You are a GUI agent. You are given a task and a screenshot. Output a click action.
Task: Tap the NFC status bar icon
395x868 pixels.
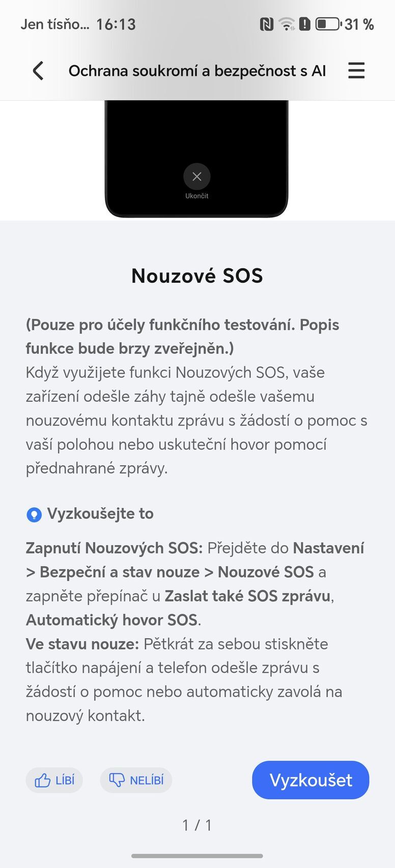tap(266, 24)
